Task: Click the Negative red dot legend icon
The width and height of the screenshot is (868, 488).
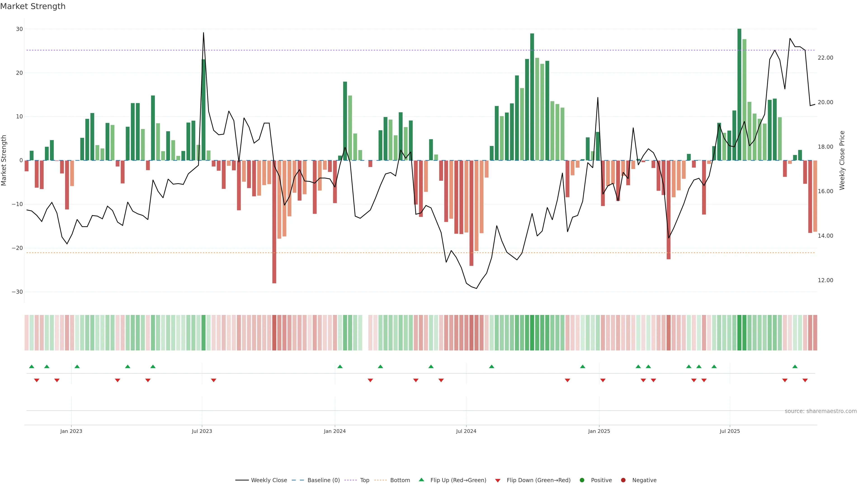Action: pos(623,480)
